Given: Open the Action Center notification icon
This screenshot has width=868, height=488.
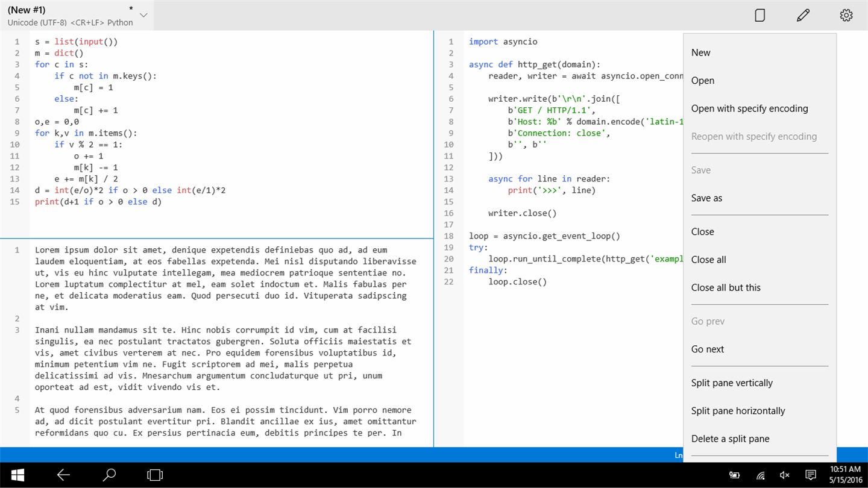Looking at the screenshot, I should coord(811,475).
